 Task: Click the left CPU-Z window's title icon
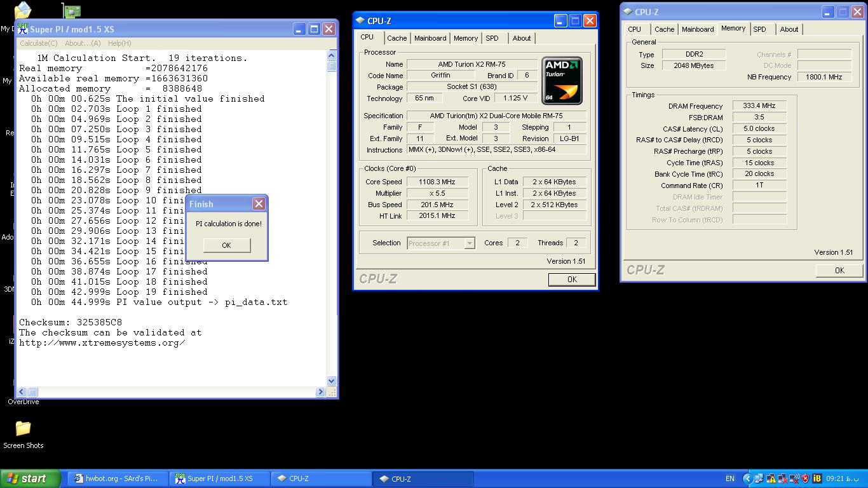[x=360, y=21]
